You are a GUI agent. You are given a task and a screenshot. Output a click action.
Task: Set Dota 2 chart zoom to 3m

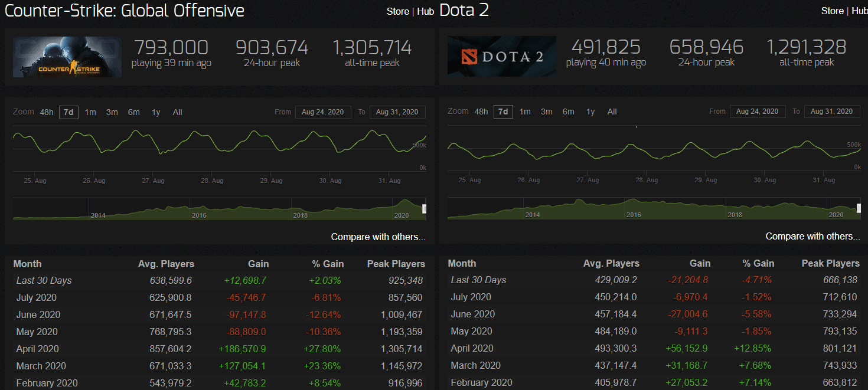(547, 112)
